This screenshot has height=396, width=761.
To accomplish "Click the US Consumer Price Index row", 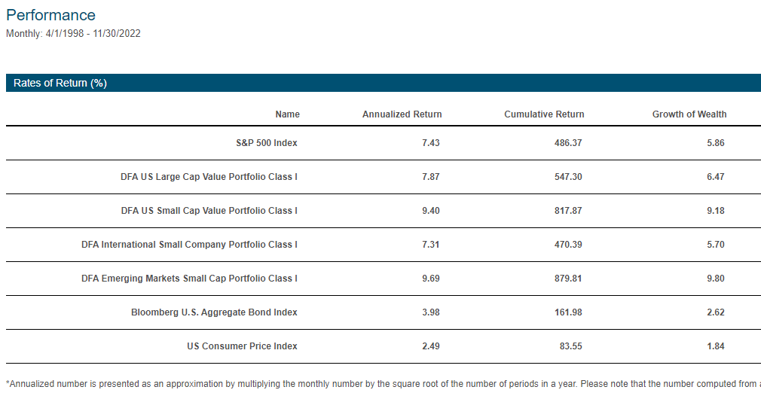I will point(383,346).
